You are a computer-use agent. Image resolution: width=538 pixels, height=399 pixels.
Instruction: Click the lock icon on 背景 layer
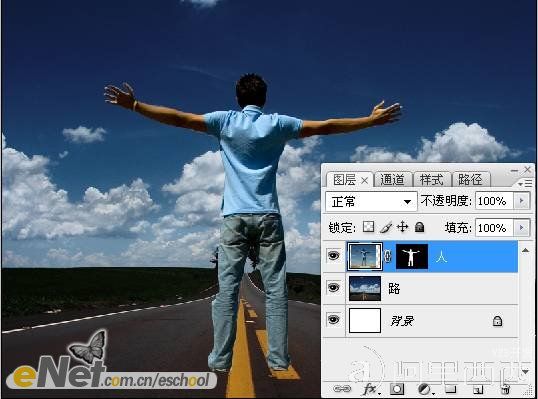(x=497, y=321)
